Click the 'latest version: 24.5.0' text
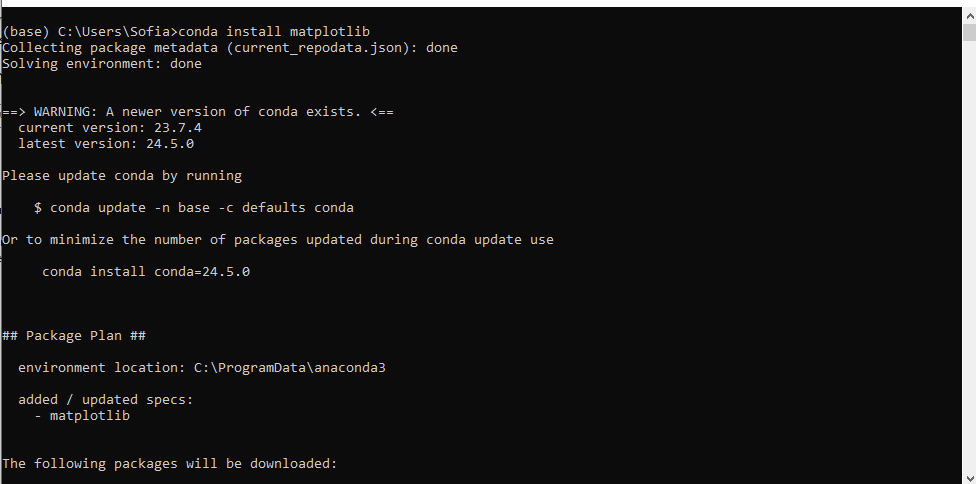 coord(106,144)
